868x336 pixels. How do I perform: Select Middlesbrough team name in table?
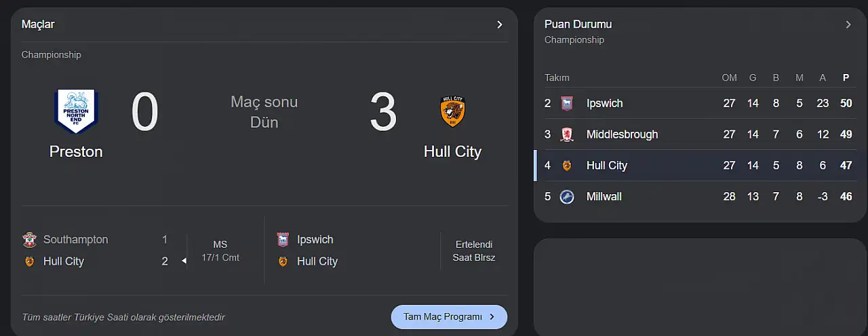(x=622, y=134)
